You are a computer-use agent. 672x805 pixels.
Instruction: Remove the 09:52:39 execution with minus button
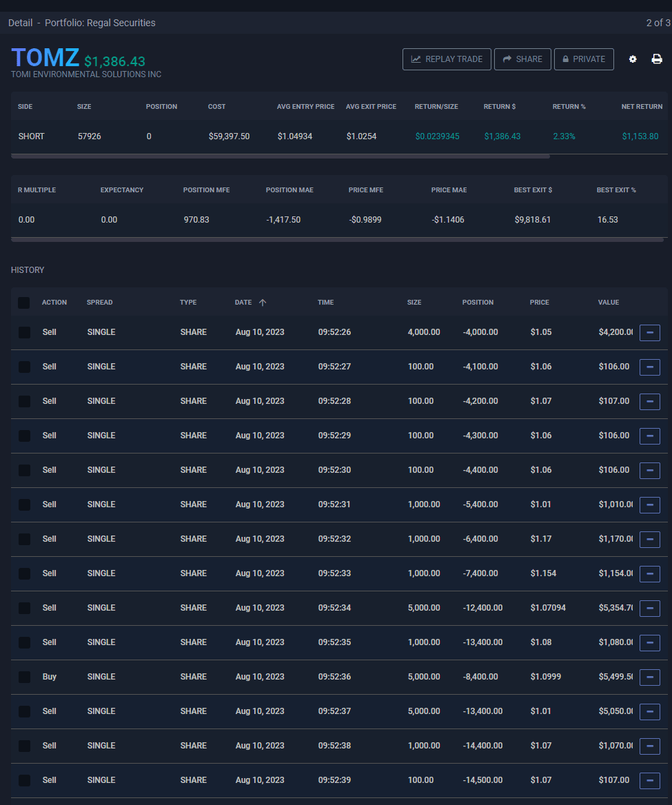point(649,780)
